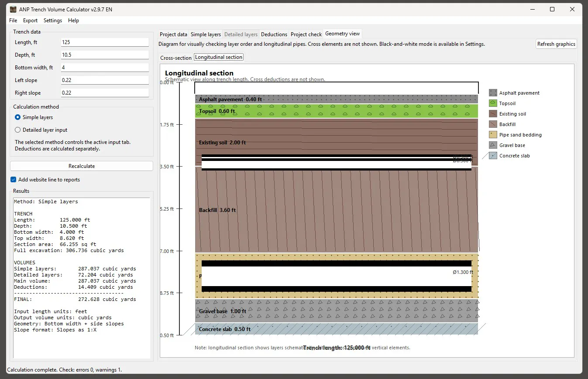Viewport: 588px width, 379px height.
Task: Switch to the Project check tab
Action: [x=306, y=34]
